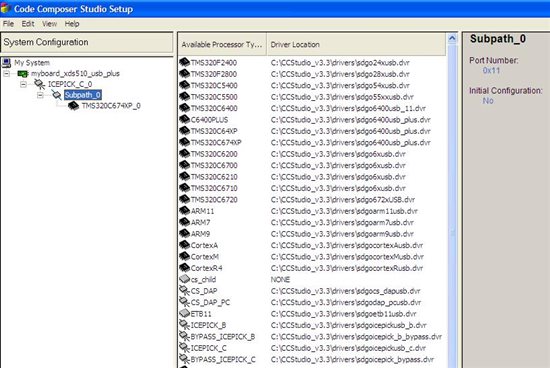550x368 pixels.
Task: Open the File menu
Action: (x=8, y=24)
